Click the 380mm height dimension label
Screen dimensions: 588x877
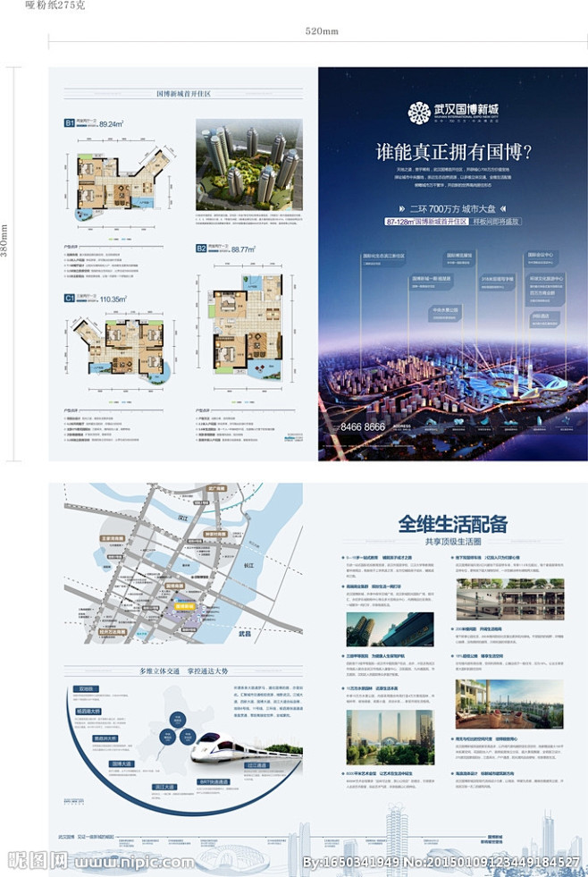pos(4,240)
